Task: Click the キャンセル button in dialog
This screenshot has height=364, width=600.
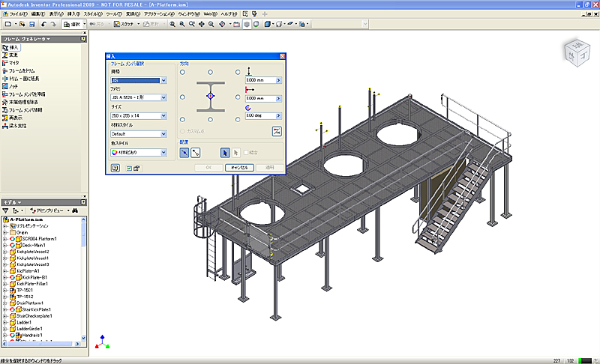Action: pos(240,168)
